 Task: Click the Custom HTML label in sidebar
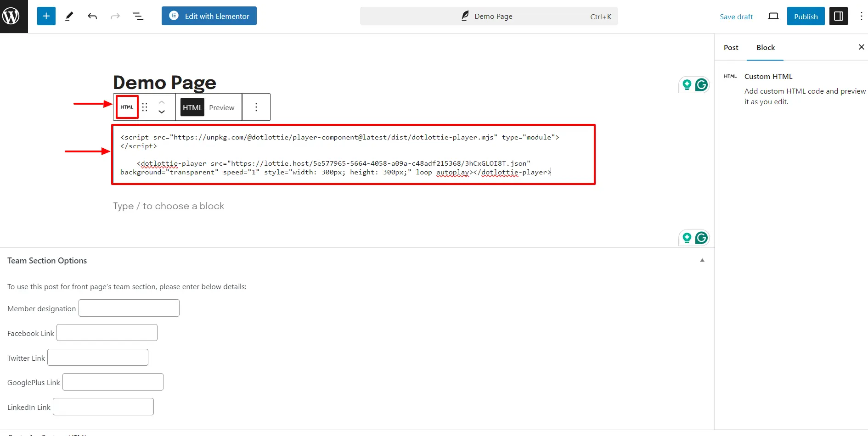(x=768, y=77)
